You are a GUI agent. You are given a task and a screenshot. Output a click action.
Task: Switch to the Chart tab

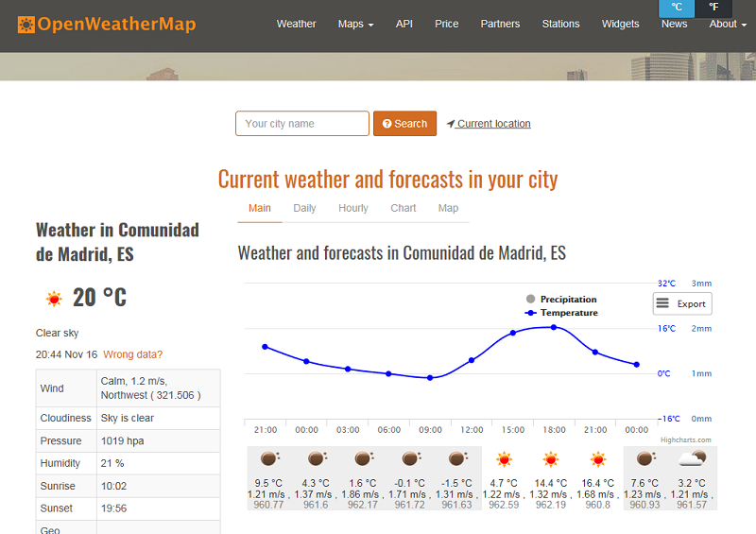[404, 208]
